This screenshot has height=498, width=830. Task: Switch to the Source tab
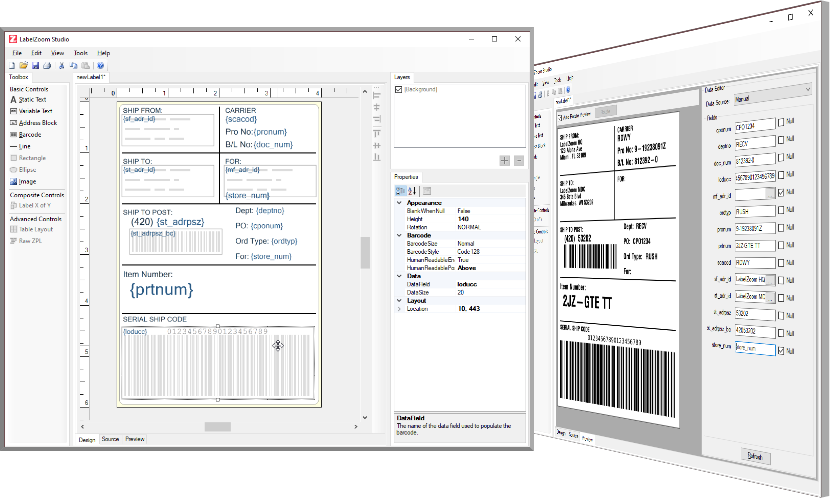110,439
